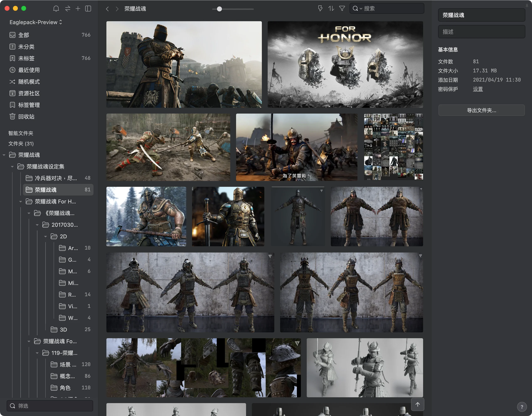532x416 pixels.
Task: Collapse the 荣耀战魂设定集 folder arrow
Action: click(x=12, y=167)
